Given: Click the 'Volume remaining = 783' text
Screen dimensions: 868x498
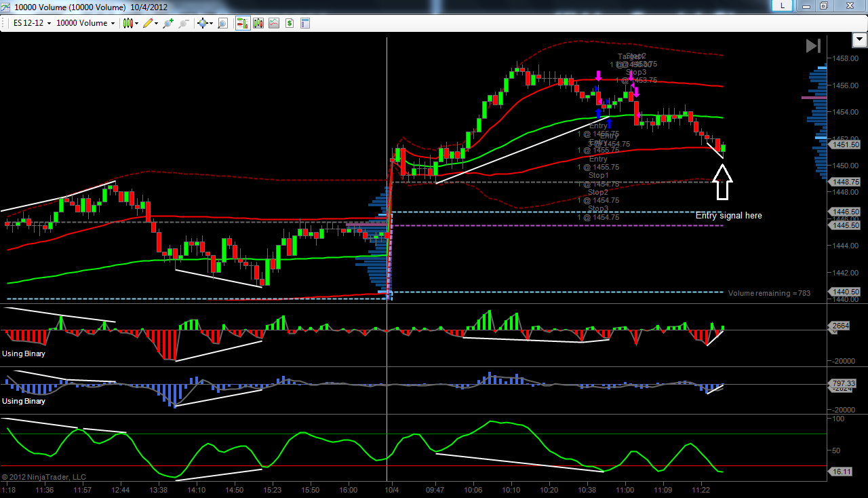Looking at the screenshot, I should 769,293.
